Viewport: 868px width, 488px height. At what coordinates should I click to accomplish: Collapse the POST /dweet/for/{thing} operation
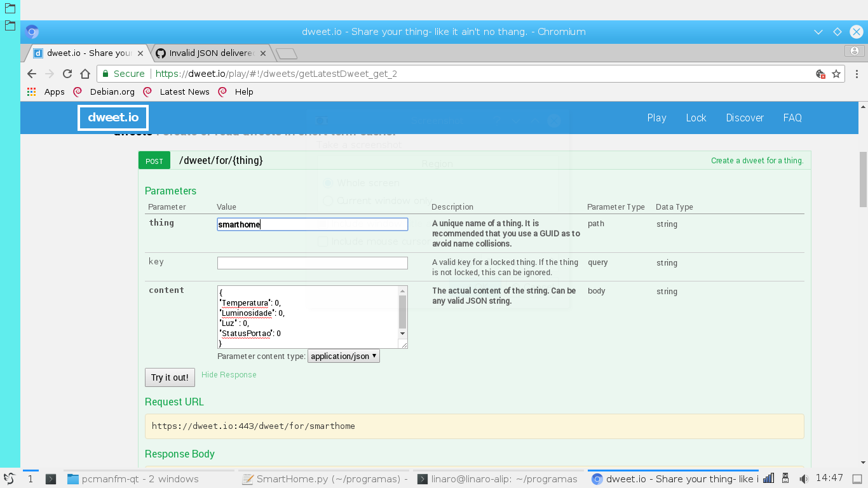[220, 161]
